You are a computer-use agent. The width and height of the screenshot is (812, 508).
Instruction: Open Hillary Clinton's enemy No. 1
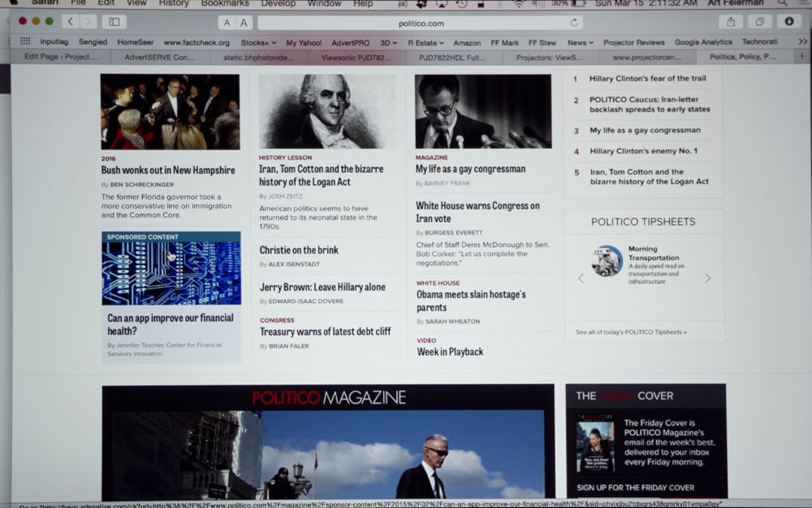(643, 151)
